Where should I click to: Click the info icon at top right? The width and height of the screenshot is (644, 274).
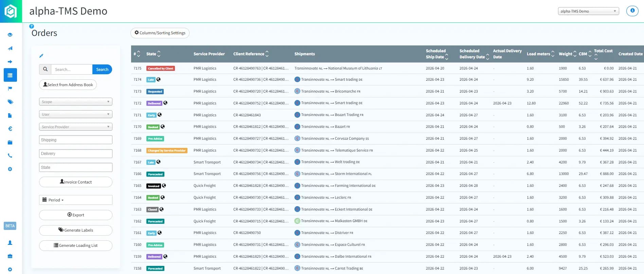coord(632,11)
